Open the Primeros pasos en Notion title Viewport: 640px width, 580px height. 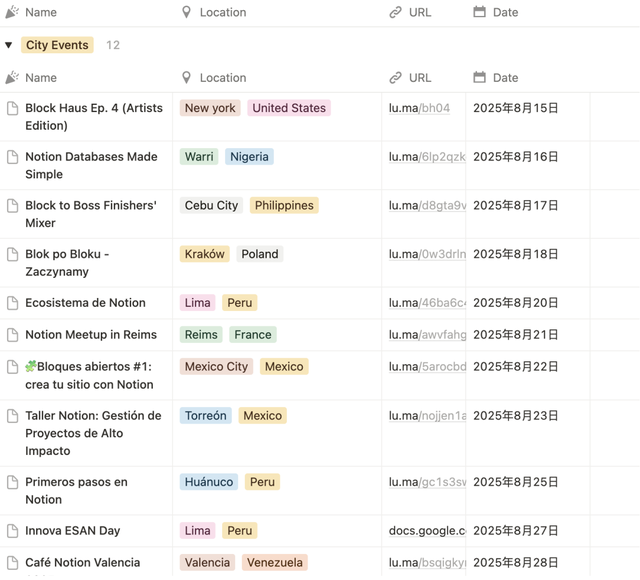76,491
